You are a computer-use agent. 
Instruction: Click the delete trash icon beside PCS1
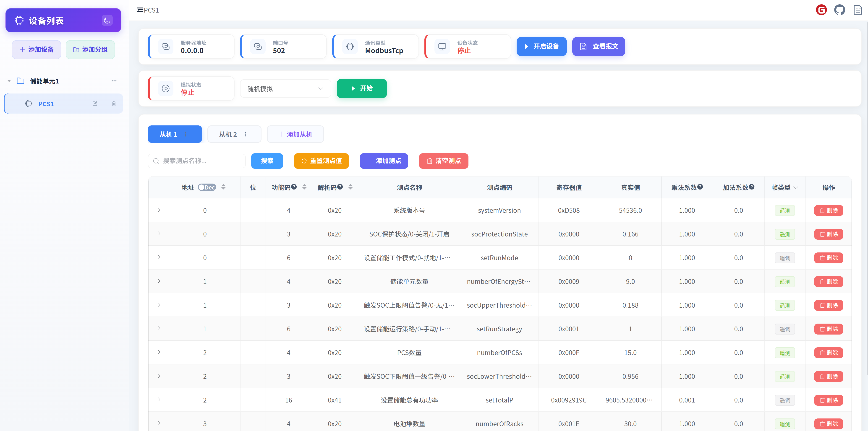pos(114,104)
